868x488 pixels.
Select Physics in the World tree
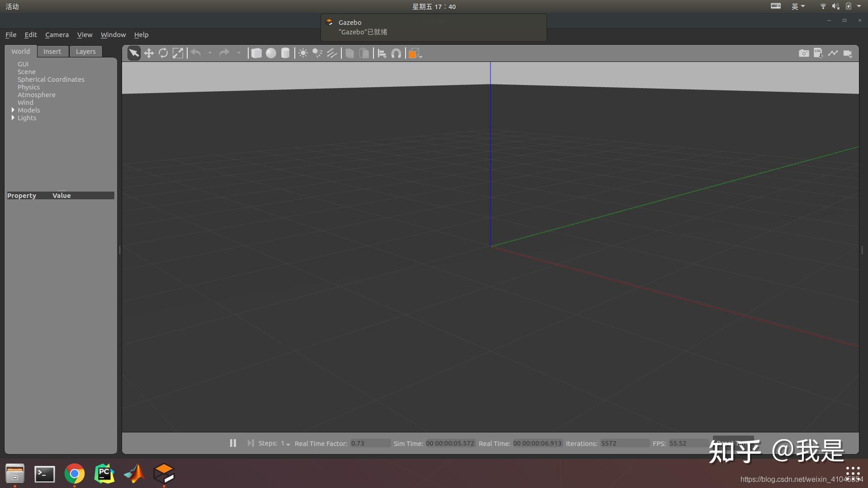(x=28, y=87)
